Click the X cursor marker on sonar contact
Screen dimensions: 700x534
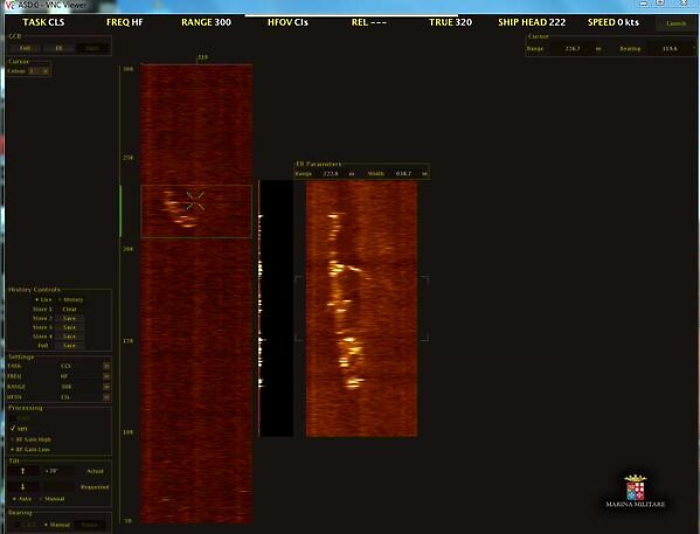(195, 200)
